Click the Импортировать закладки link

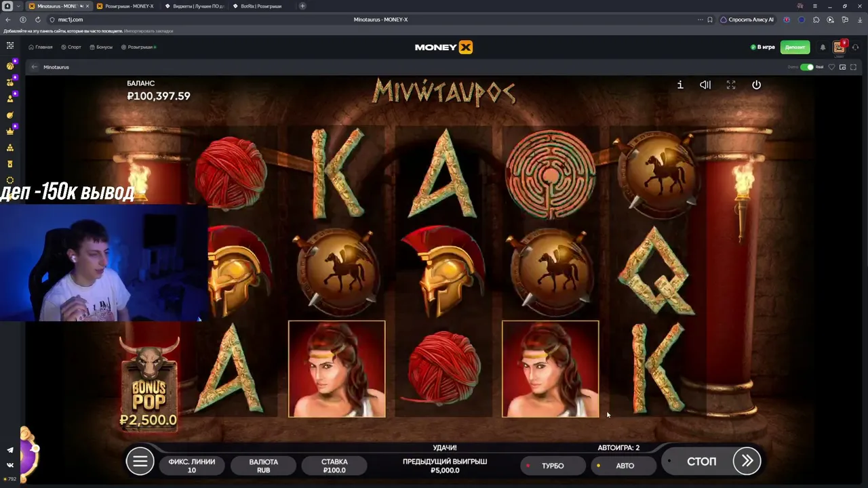pyautogui.click(x=149, y=31)
